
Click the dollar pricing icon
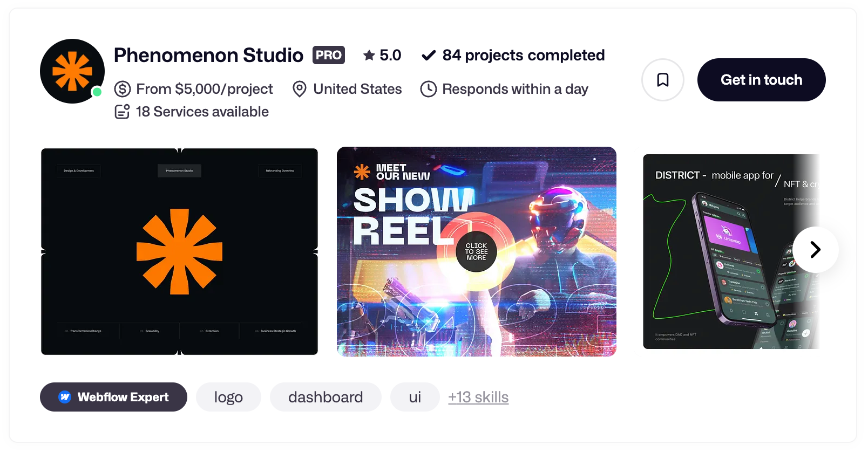tap(123, 89)
